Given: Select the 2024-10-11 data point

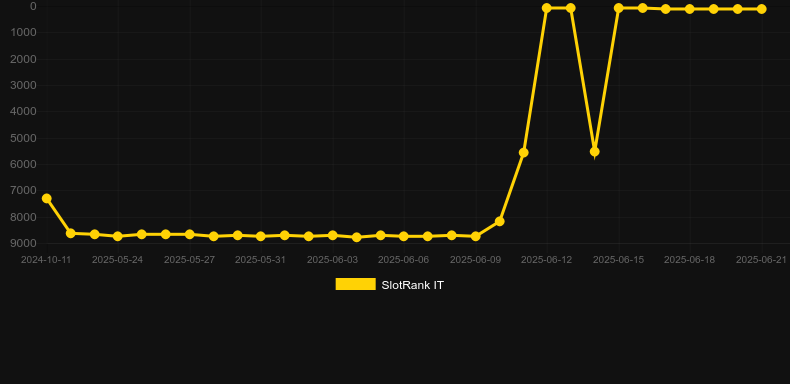Looking at the screenshot, I should tap(46, 199).
